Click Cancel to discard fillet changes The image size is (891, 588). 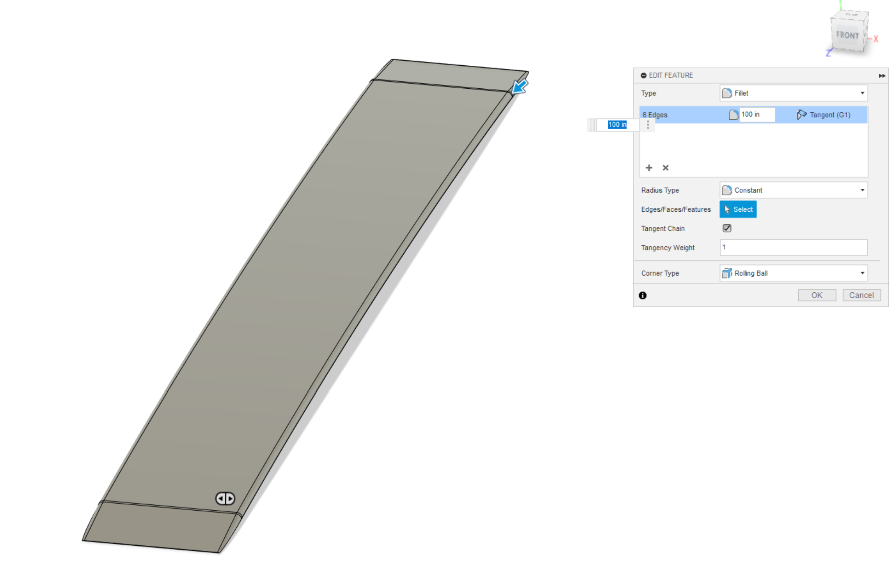point(861,295)
